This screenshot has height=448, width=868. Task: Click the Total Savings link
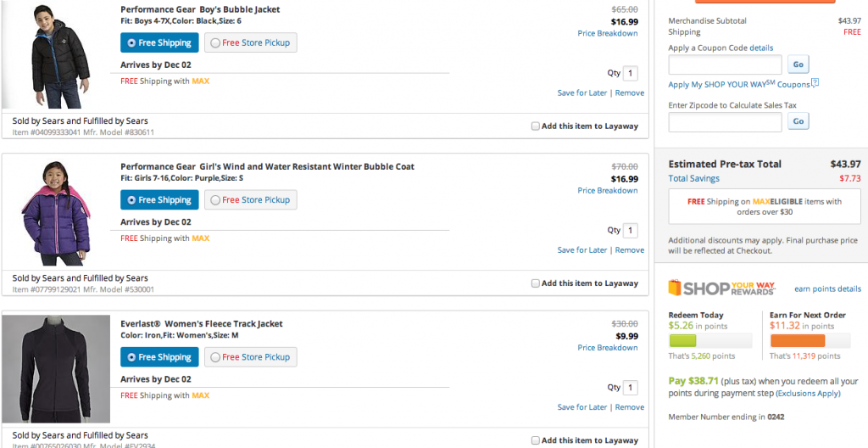(693, 179)
